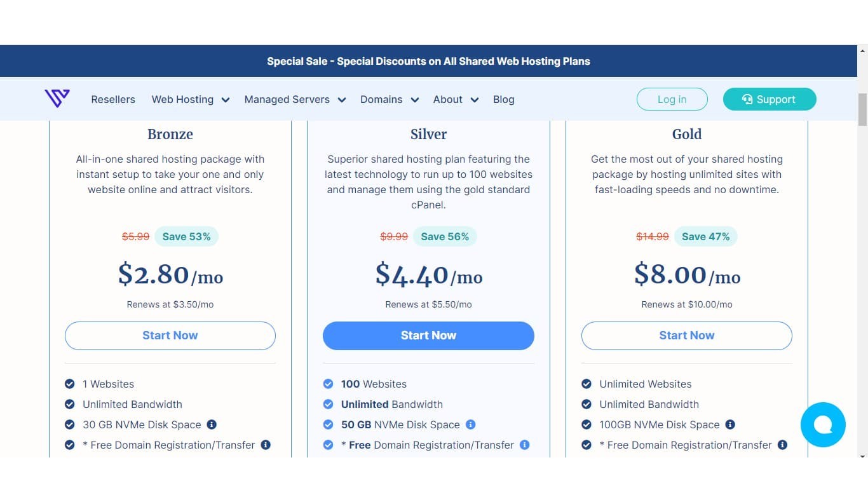
Task: Click the $4.40/mo price
Action: [428, 274]
